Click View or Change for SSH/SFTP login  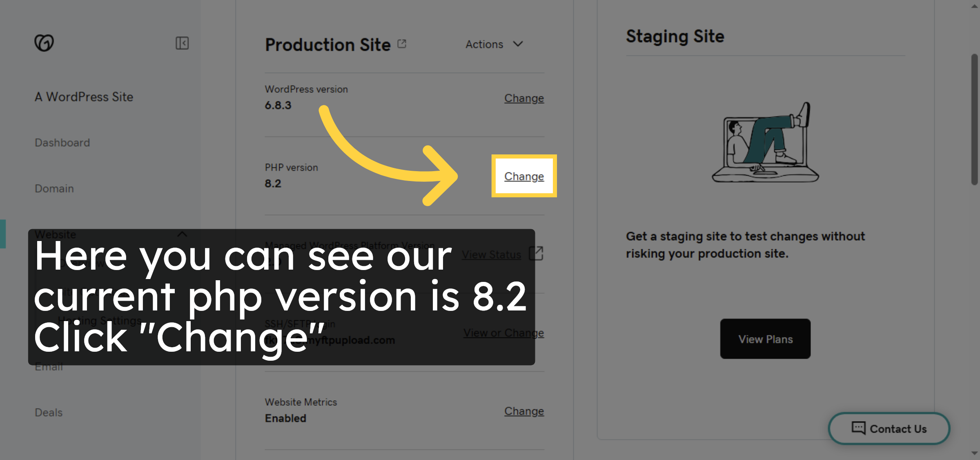click(x=503, y=333)
